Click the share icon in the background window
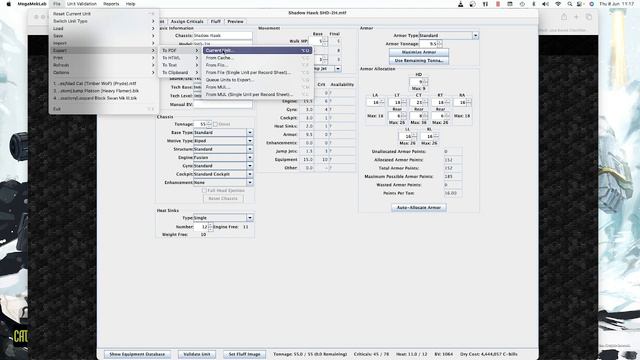Image resolution: width=640 pixels, height=360 pixels. tap(564, 17)
